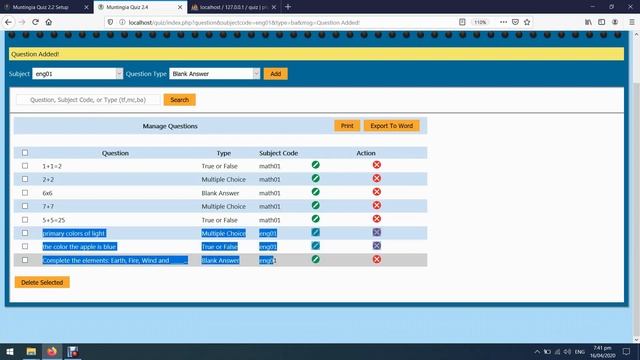Check the 1+1=2 row checkbox
This screenshot has height=360, width=640.
coord(25,166)
